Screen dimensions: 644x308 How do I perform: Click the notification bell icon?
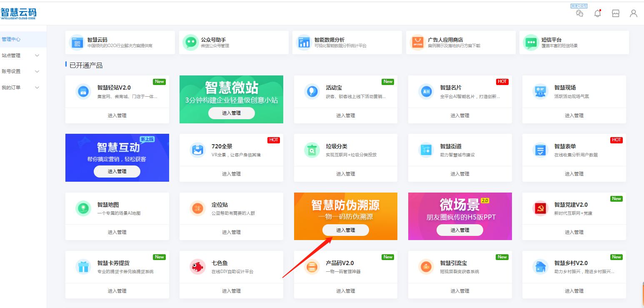tap(597, 13)
